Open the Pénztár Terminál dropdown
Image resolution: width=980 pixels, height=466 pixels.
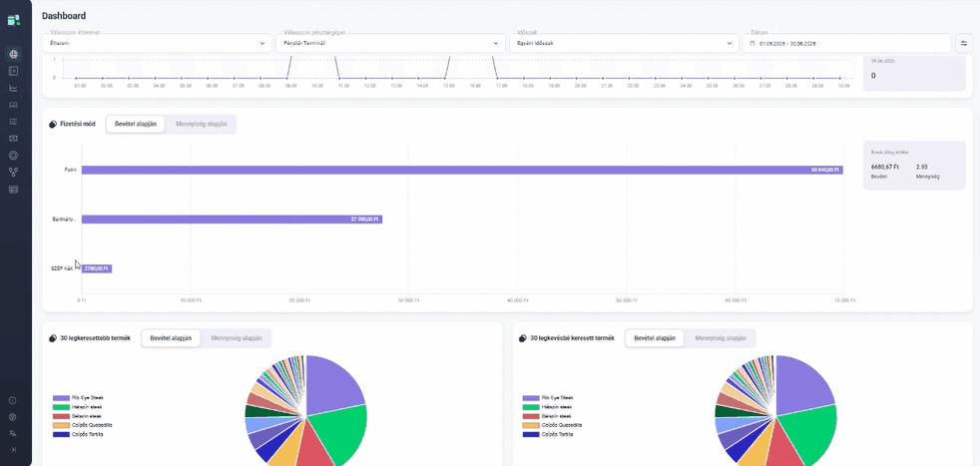pyautogui.click(x=390, y=43)
